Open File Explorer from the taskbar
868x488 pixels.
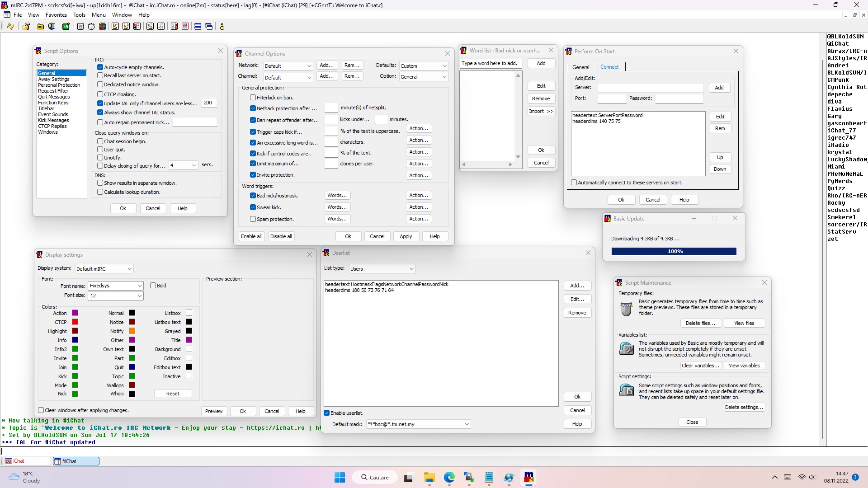point(429,478)
